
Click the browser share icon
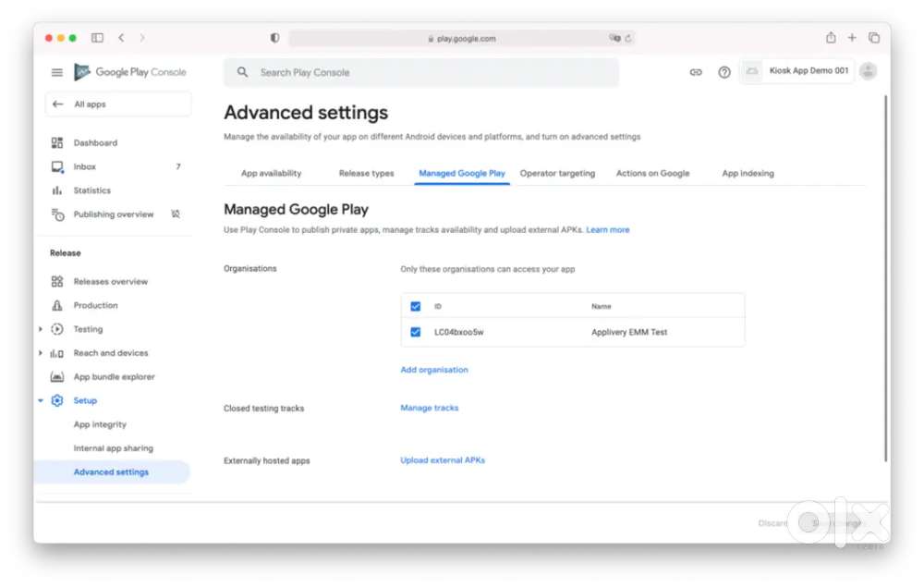point(831,38)
